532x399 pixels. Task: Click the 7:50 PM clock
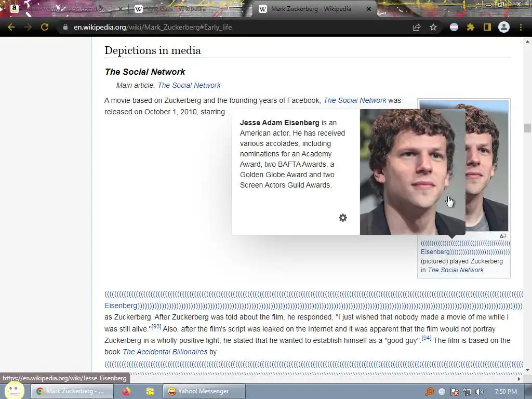(506, 392)
